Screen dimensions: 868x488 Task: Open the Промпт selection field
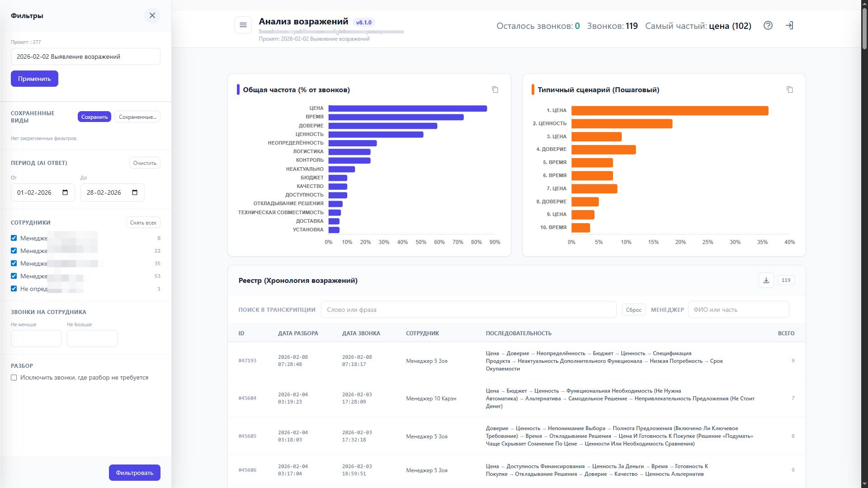85,56
